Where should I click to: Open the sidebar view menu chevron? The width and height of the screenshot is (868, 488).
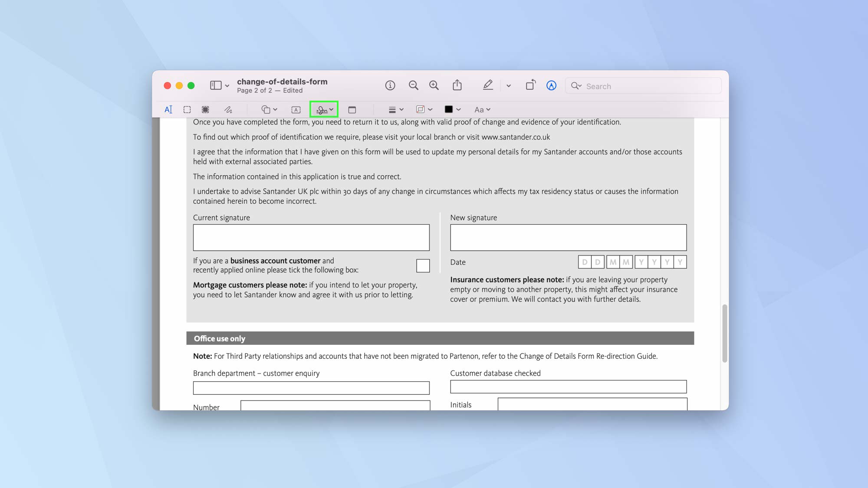[227, 85]
